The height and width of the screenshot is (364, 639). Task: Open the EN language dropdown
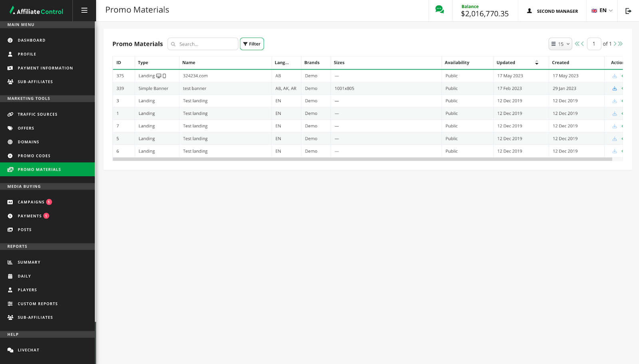tap(602, 11)
